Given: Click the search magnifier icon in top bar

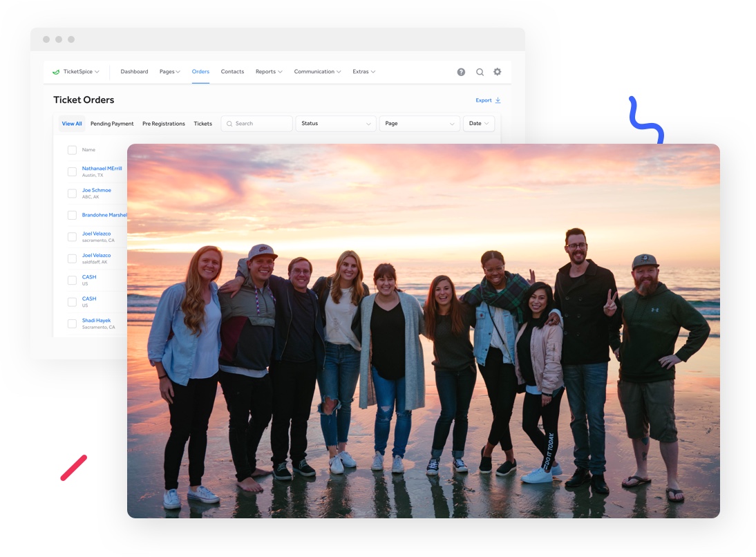Looking at the screenshot, I should (480, 71).
